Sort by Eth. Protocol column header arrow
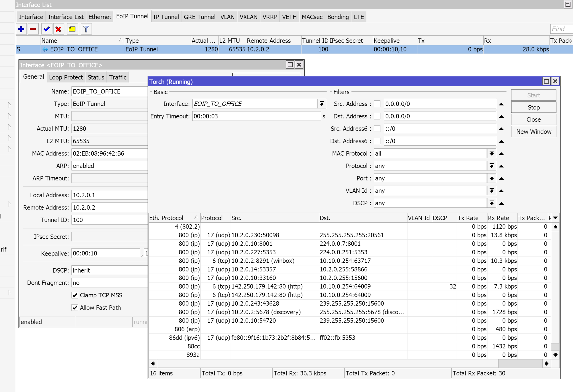Image resolution: width=573 pixels, height=392 pixels. pyautogui.click(x=195, y=217)
